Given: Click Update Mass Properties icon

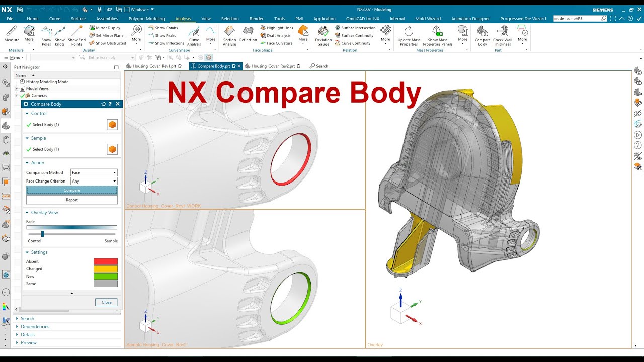Looking at the screenshot, I should [409, 36].
